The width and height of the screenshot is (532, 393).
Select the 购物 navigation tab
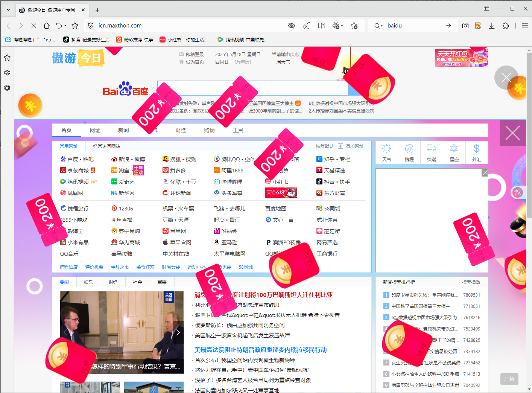(x=209, y=130)
